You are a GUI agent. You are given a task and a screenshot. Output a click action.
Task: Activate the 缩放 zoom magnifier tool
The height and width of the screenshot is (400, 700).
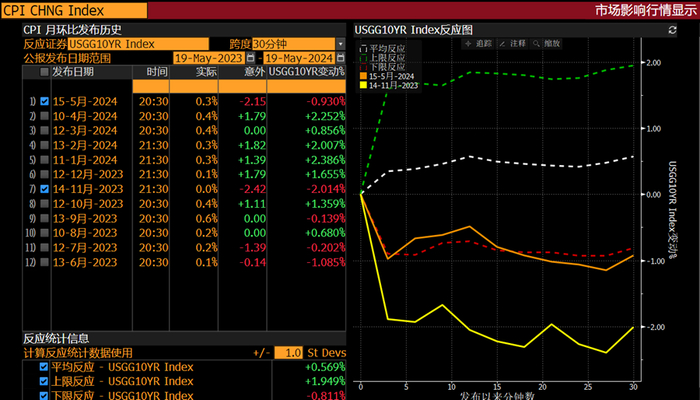click(x=546, y=45)
